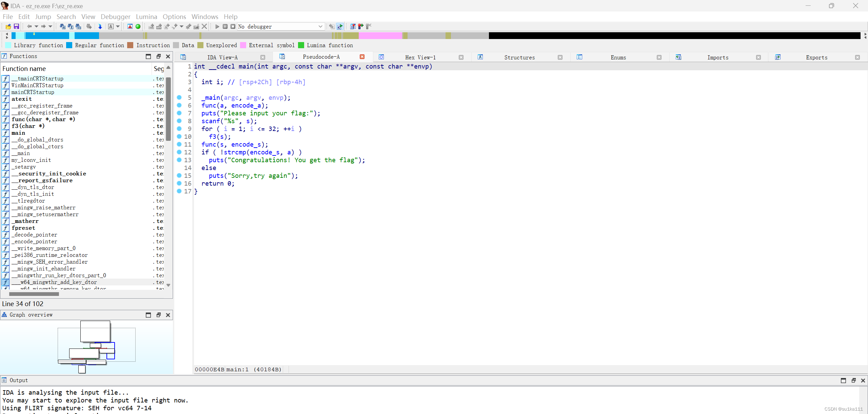The width and height of the screenshot is (868, 414).
Task: Toggle the breakpoint marker on line 5
Action: tap(179, 98)
